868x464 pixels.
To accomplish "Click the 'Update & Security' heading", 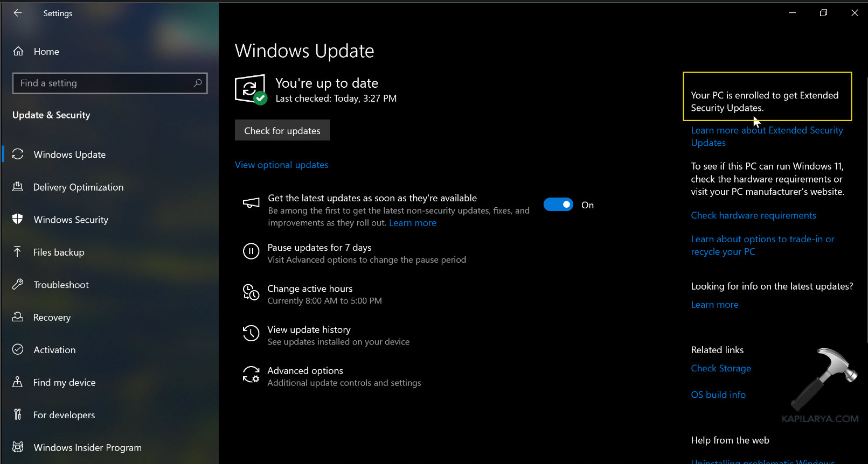I will (x=51, y=115).
